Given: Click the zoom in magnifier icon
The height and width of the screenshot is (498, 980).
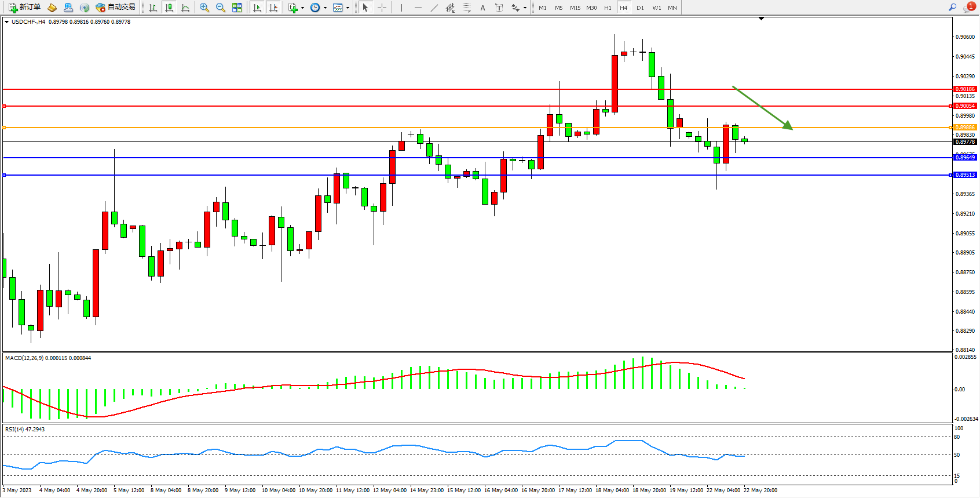Looking at the screenshot, I should (204, 8).
